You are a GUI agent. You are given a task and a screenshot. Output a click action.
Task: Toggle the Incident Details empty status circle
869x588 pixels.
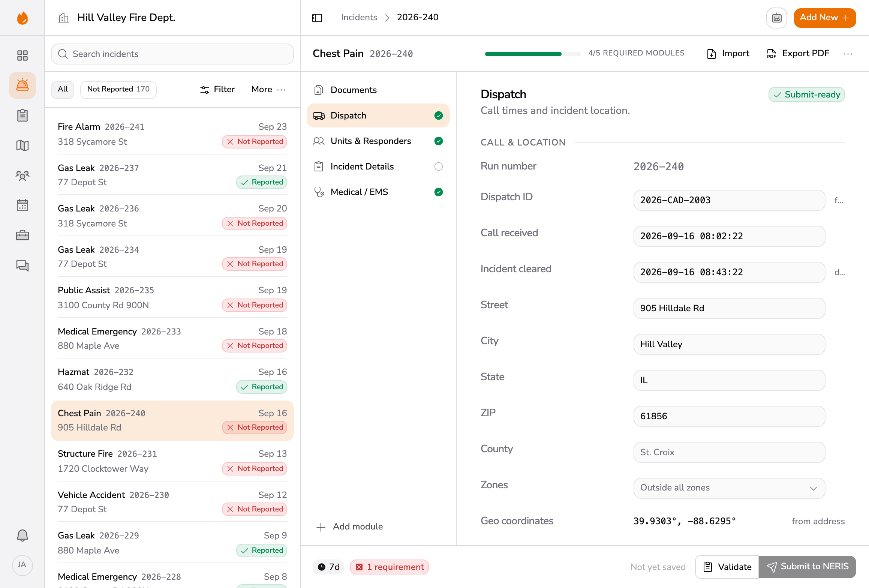pos(439,166)
